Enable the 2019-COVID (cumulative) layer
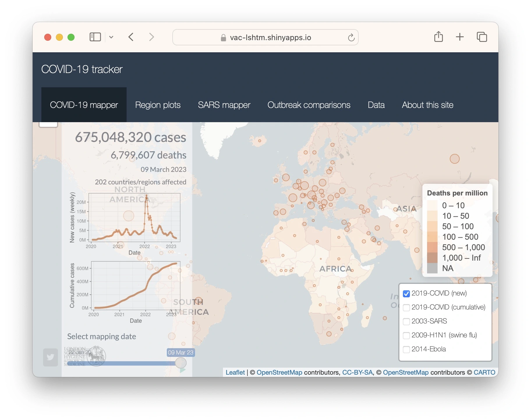 [x=406, y=307]
